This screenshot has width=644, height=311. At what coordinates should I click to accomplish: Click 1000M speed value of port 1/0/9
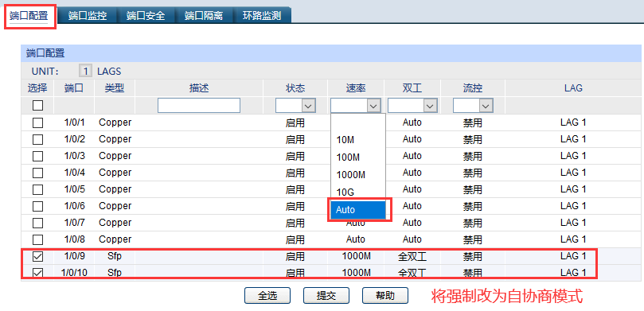pos(357,256)
